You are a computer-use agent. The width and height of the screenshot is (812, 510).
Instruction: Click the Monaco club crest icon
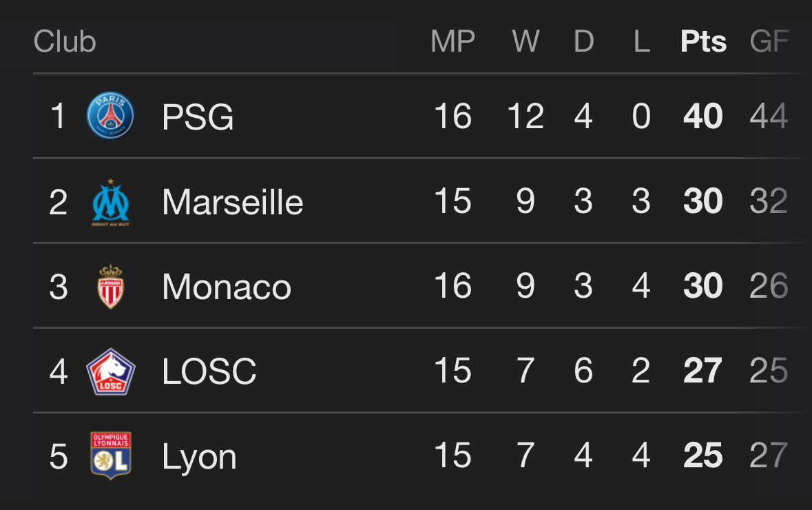point(110,287)
